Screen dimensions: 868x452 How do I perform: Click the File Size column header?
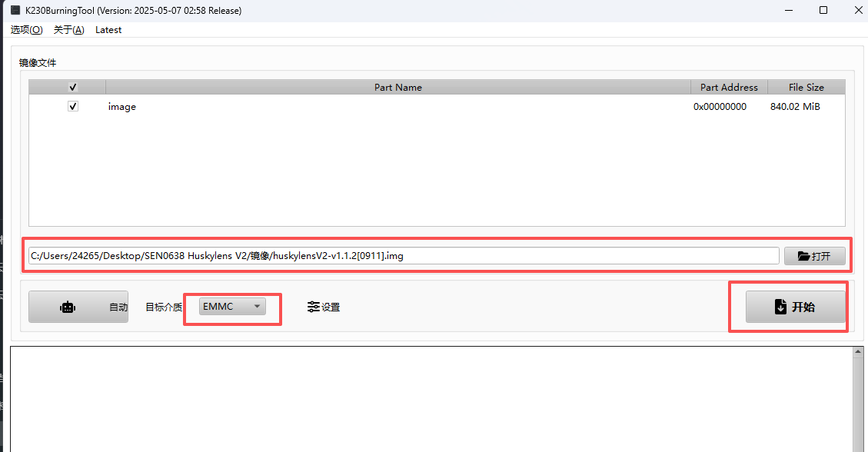pos(806,88)
